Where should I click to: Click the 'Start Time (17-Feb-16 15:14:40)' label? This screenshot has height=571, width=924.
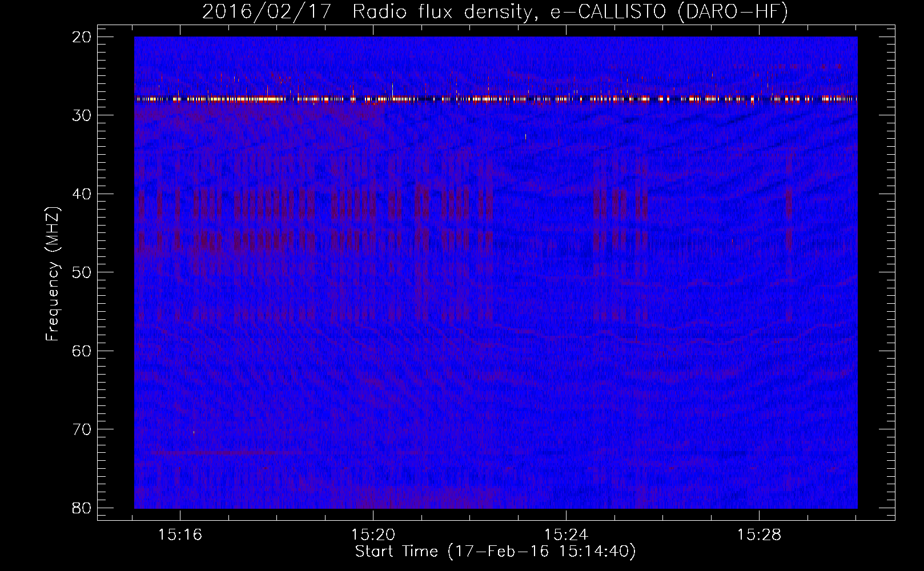tap(496, 552)
